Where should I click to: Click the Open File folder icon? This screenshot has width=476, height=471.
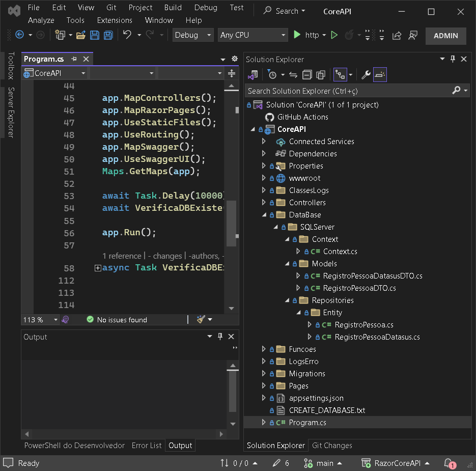[x=81, y=35]
